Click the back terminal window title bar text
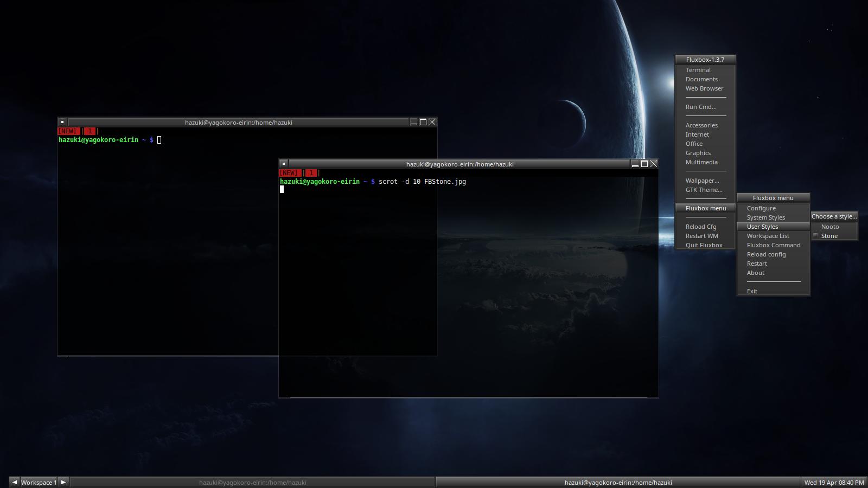The width and height of the screenshot is (868, 488). (239, 123)
